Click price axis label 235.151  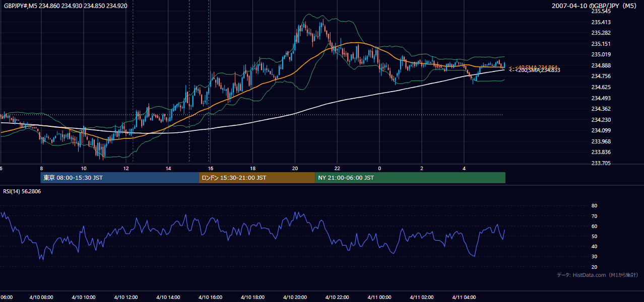[x=601, y=44]
